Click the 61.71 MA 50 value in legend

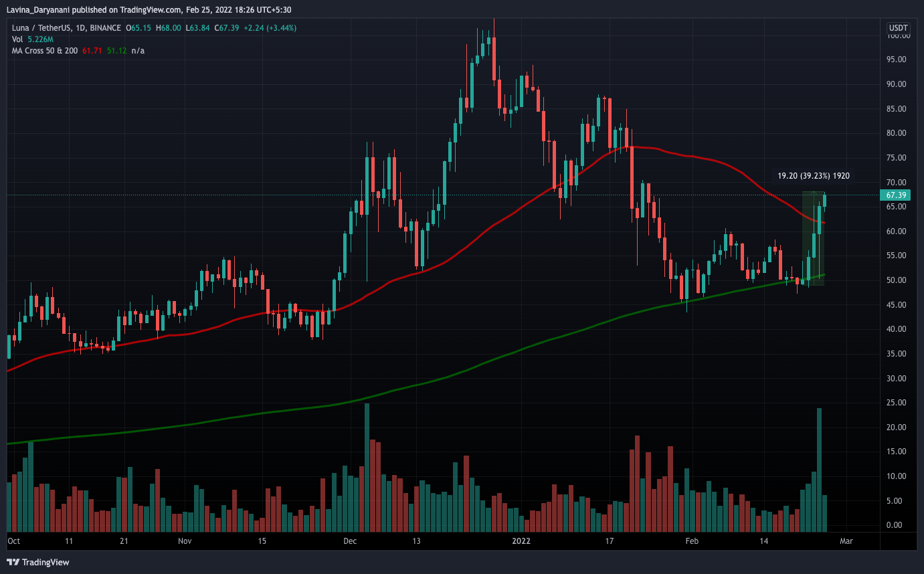pyautogui.click(x=92, y=51)
